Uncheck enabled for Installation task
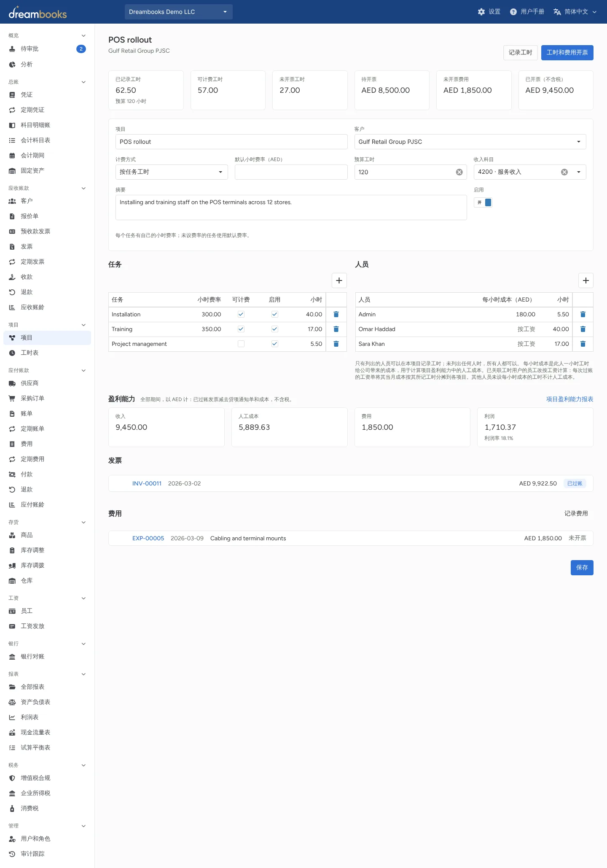The height and width of the screenshot is (868, 607). point(274,314)
